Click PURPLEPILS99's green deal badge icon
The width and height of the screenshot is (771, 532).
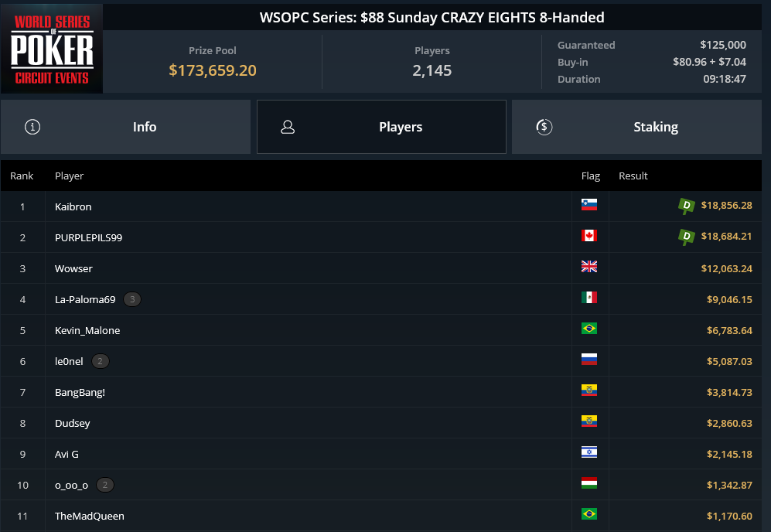pos(687,237)
